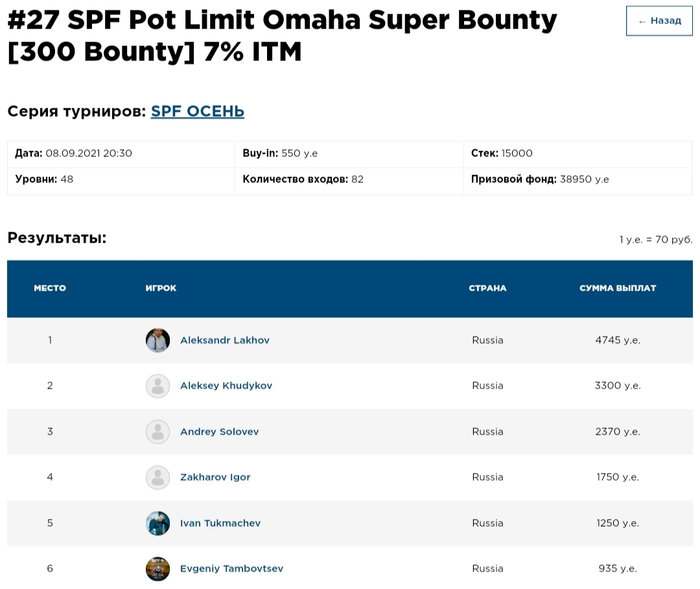Open Ivan Tukmachev's player profile
The image size is (700, 589).
(220, 523)
